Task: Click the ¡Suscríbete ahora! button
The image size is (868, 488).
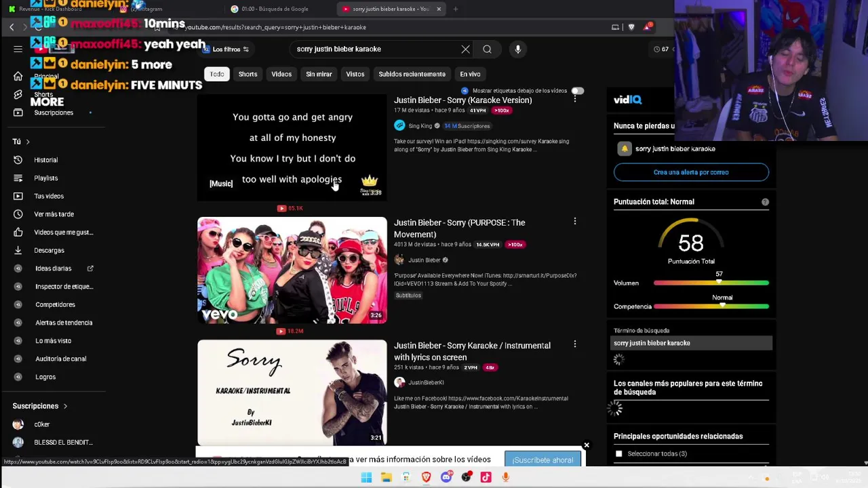Action: (x=542, y=460)
